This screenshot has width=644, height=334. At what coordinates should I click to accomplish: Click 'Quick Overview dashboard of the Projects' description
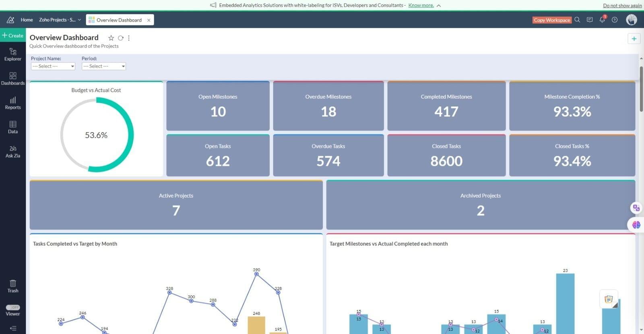click(74, 46)
